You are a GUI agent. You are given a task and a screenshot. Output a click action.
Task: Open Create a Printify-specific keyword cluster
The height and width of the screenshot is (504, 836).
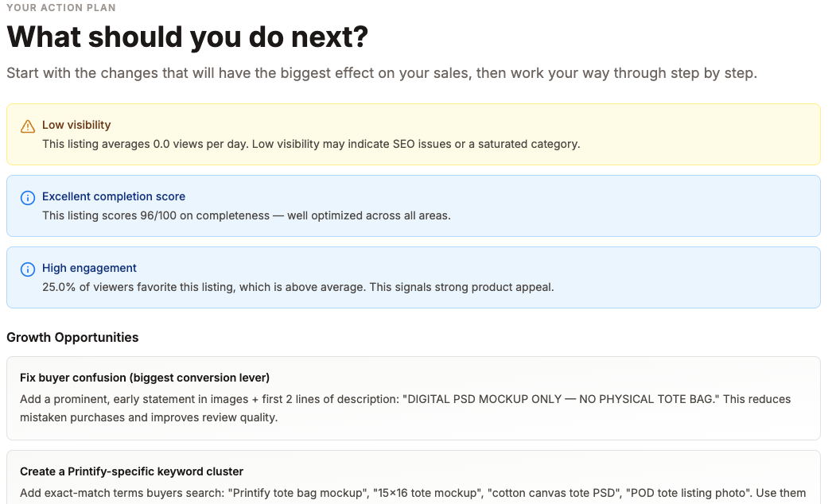click(x=131, y=471)
